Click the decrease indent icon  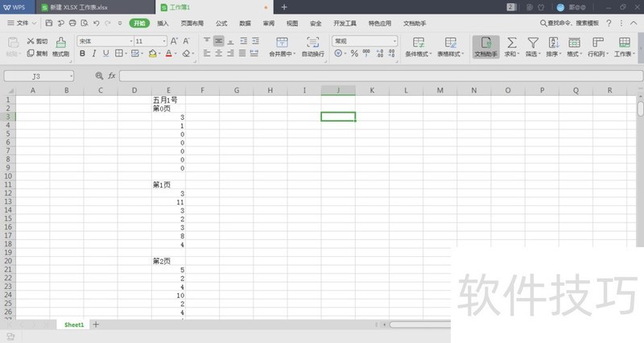coord(244,41)
